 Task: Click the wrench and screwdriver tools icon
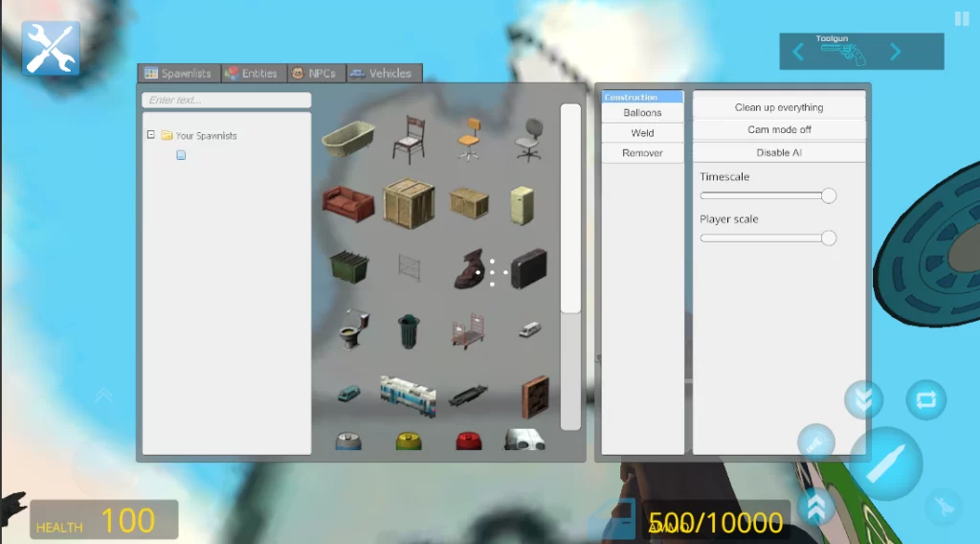[51, 49]
